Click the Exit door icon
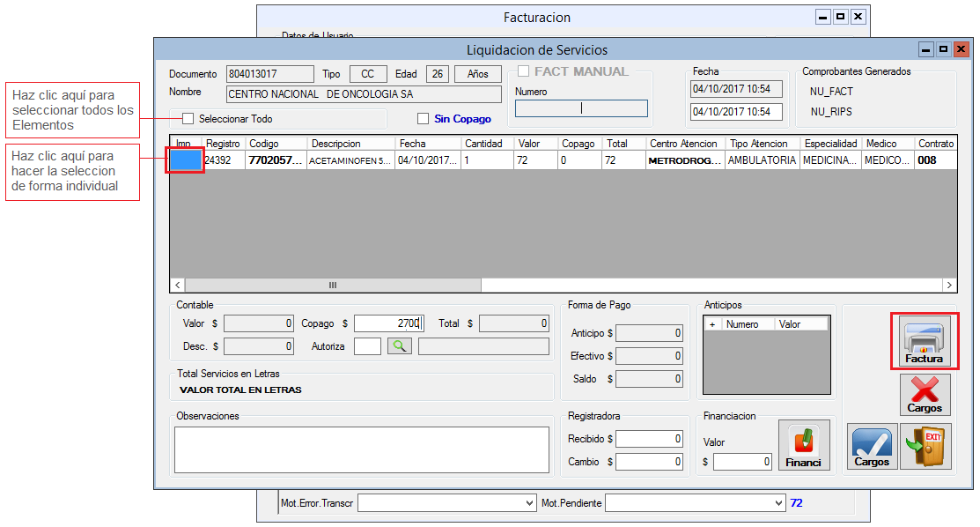Image resolution: width=980 pixels, height=527 pixels. coord(926,446)
